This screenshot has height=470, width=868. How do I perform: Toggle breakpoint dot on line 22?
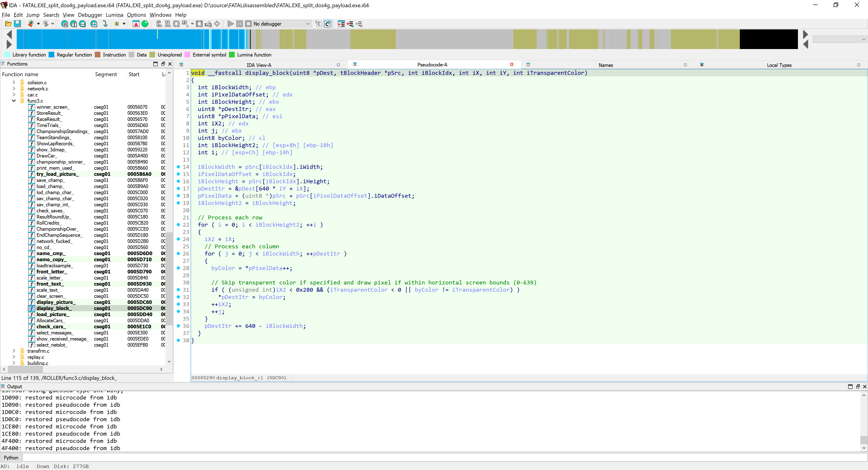coord(178,225)
